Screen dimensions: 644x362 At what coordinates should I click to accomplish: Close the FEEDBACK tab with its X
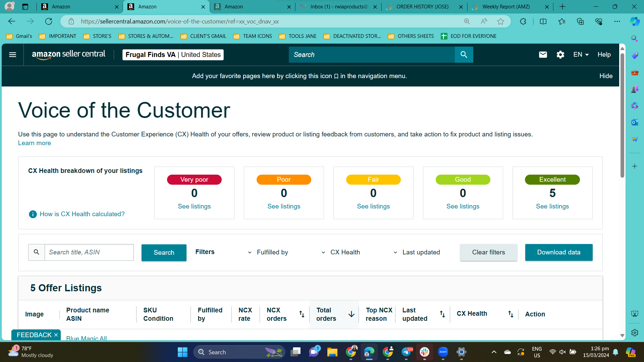click(x=56, y=335)
